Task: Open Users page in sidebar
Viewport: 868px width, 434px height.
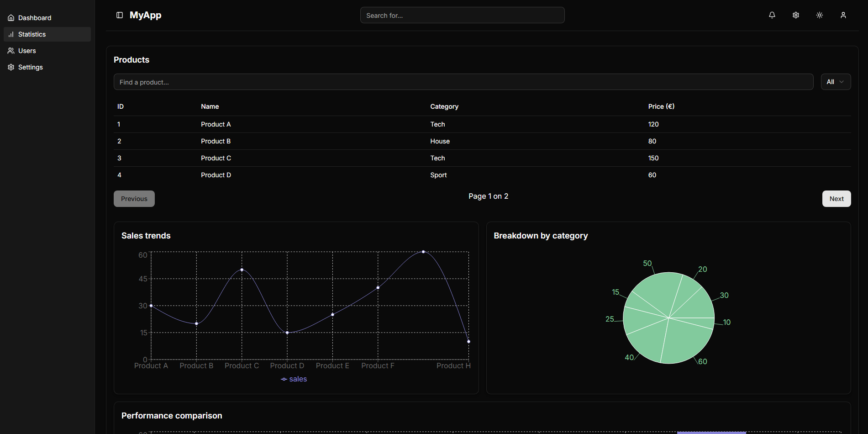Action: click(x=47, y=51)
